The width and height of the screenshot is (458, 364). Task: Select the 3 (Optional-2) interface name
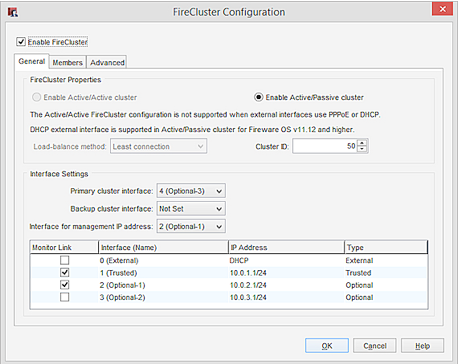[122, 297]
